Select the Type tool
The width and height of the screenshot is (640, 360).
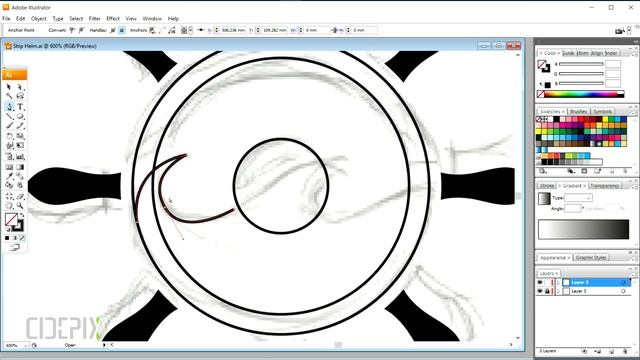[x=20, y=107]
